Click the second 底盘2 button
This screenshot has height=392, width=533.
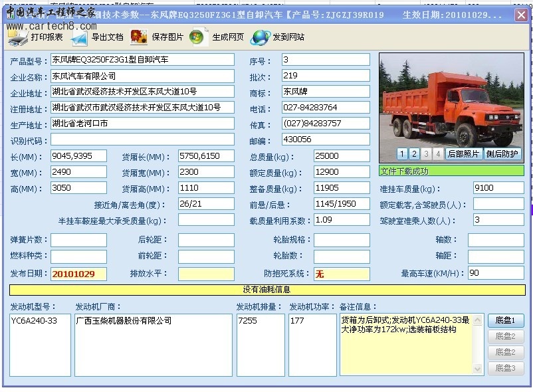point(506,352)
